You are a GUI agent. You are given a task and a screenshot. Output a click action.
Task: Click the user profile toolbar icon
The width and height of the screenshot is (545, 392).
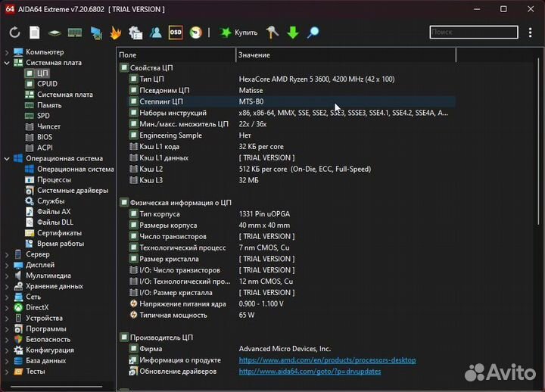pos(156,33)
